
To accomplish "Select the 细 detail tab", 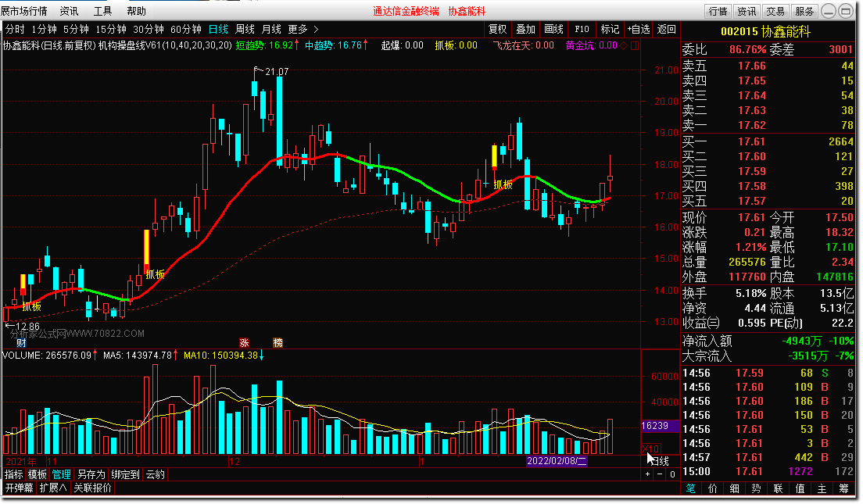I will (734, 488).
